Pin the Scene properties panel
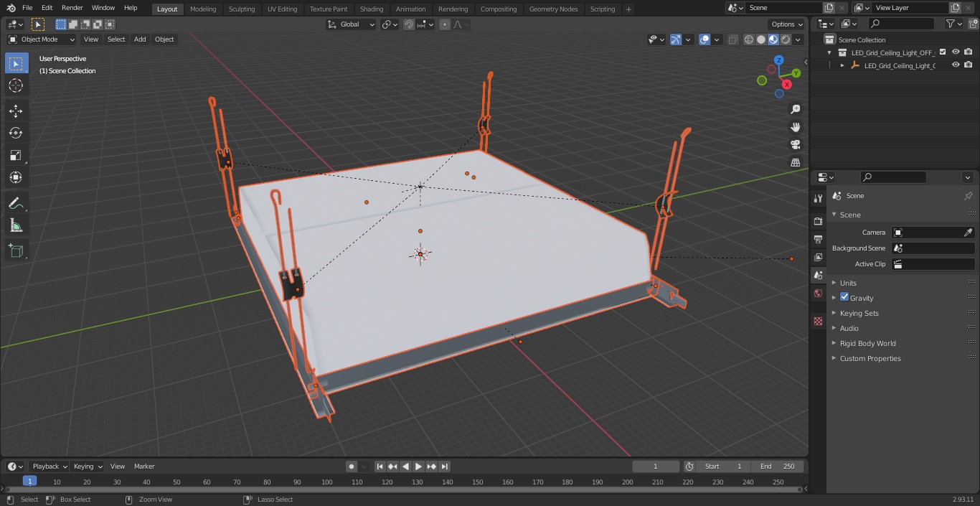 point(968,196)
